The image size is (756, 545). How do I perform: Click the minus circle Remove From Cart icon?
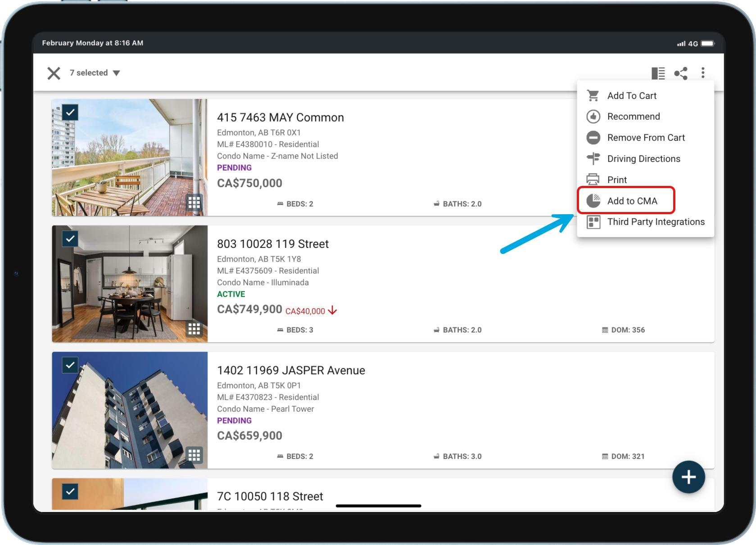click(x=593, y=138)
